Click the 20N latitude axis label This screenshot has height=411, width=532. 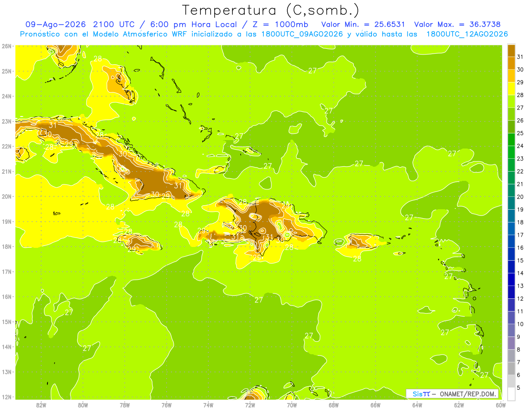click(x=7, y=196)
